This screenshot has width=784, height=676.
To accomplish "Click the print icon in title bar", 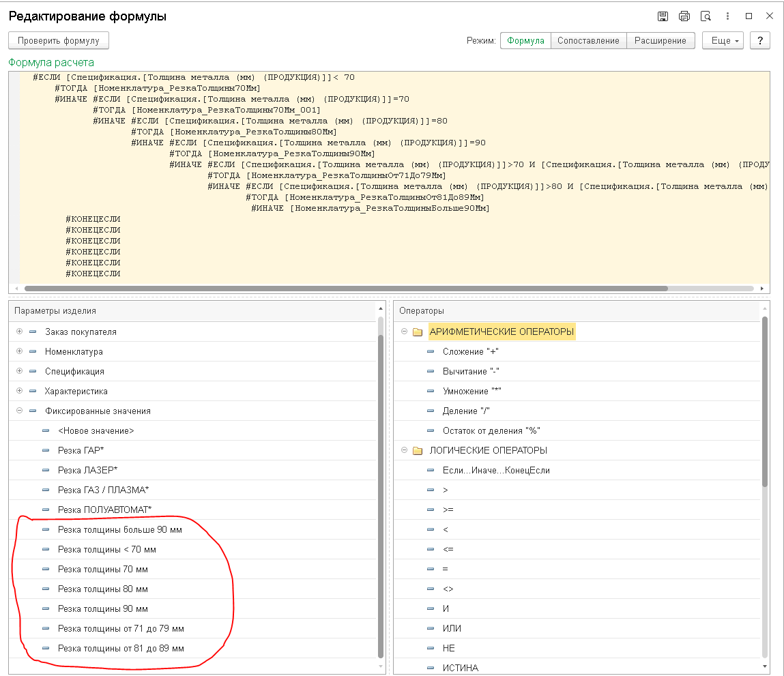I will pyautogui.click(x=684, y=16).
